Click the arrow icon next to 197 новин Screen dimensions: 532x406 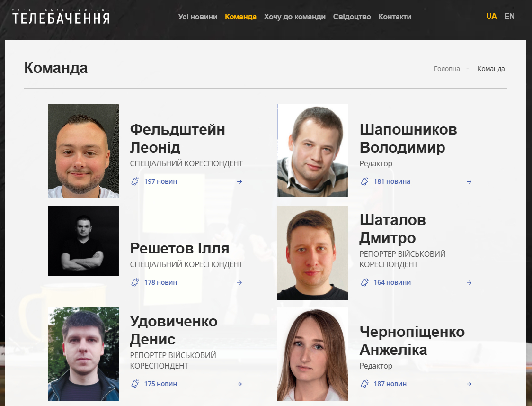pos(239,181)
